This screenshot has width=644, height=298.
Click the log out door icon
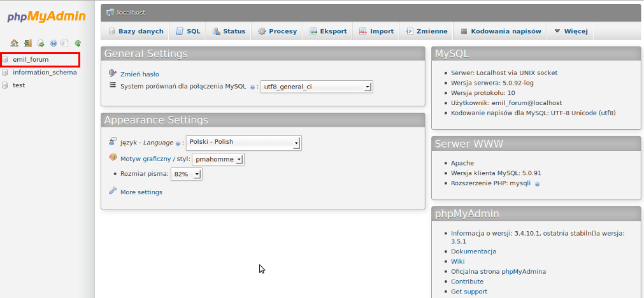[28, 43]
